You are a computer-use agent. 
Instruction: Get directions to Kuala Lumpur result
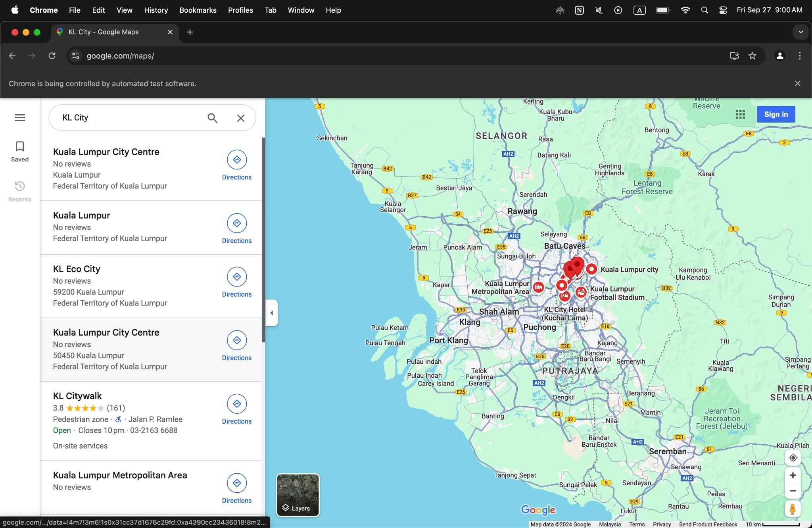(237, 229)
